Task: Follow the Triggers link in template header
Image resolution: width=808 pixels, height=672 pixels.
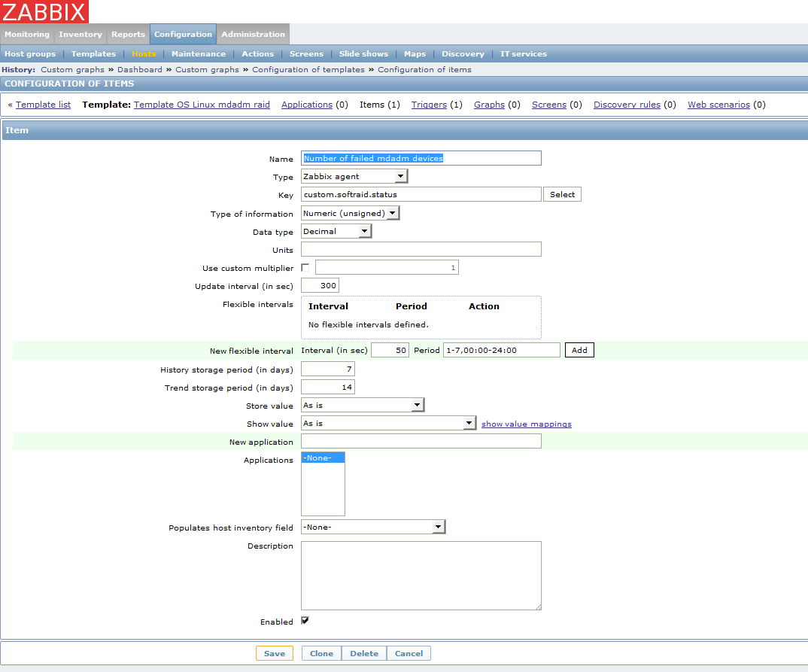Action: 429,105
